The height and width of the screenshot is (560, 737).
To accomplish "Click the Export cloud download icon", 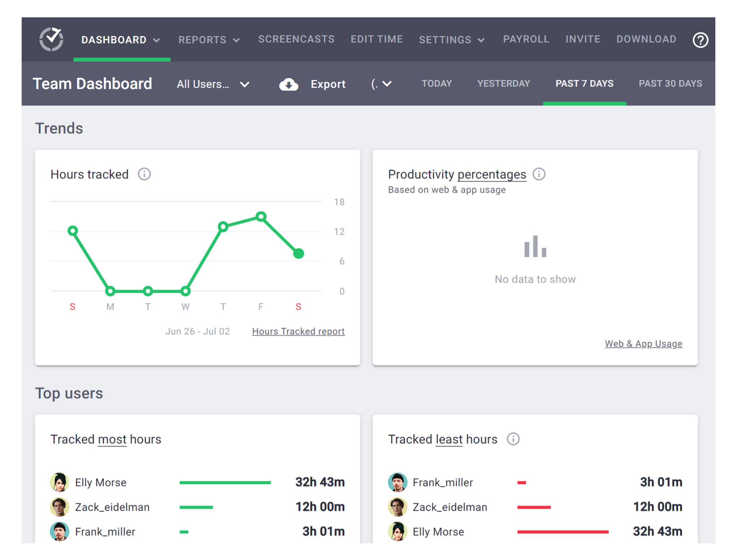I will click(x=288, y=84).
